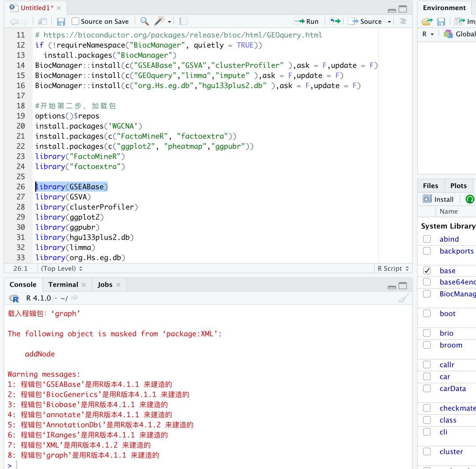
Task: Check the broom package
Action: [427, 345]
